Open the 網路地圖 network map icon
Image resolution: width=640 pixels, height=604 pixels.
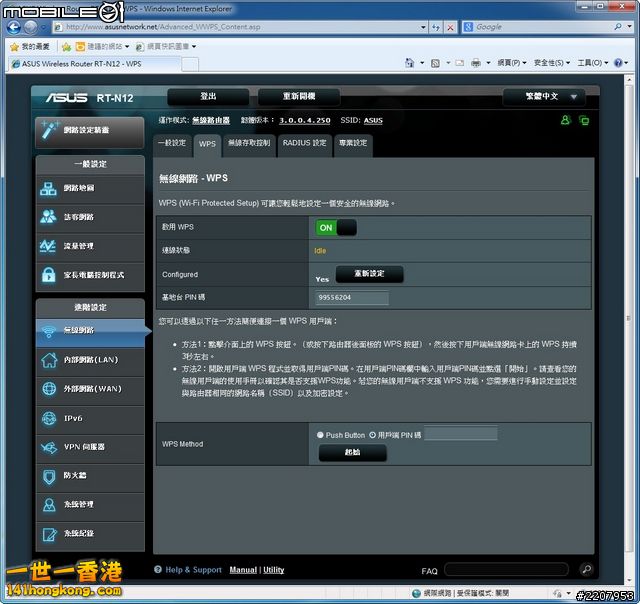(x=48, y=188)
